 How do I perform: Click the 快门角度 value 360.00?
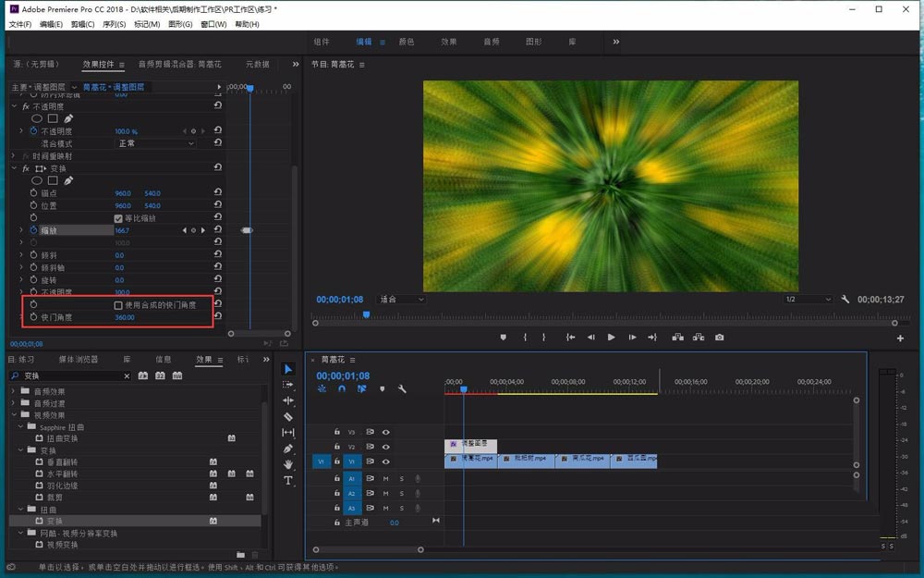point(124,317)
